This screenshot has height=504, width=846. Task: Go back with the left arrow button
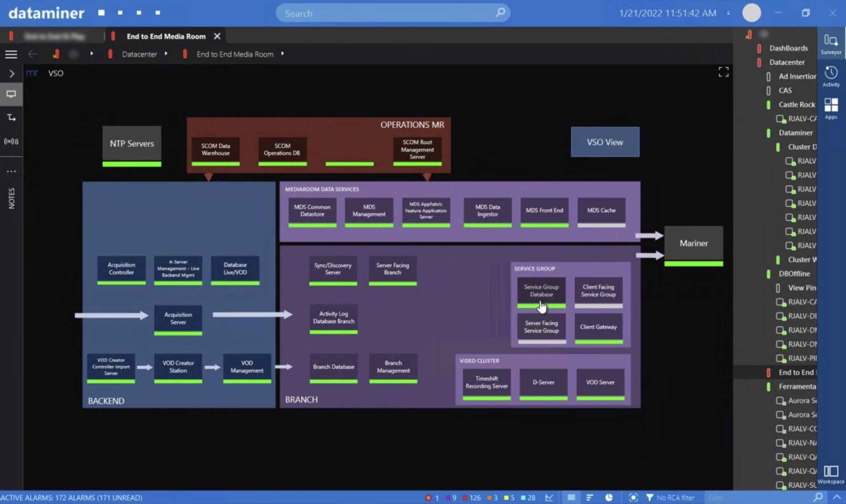(32, 54)
